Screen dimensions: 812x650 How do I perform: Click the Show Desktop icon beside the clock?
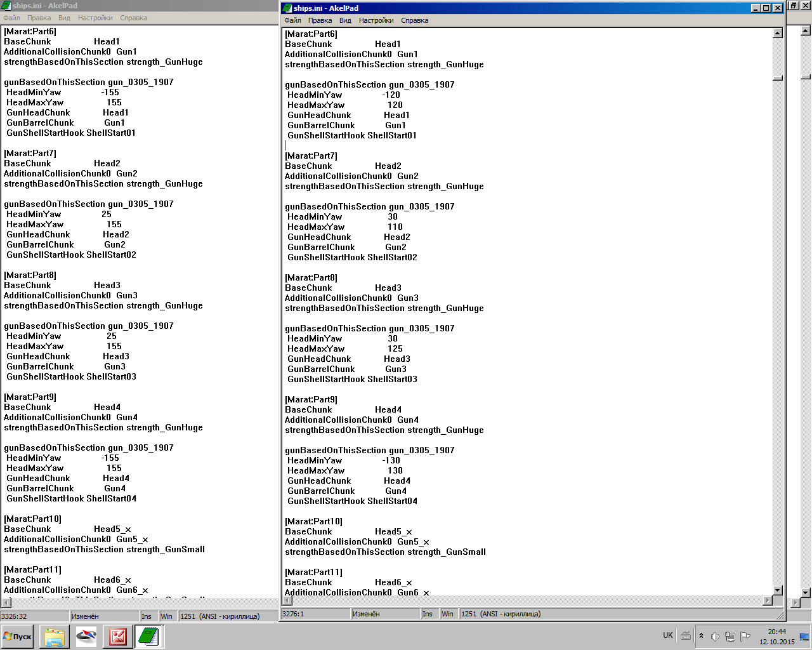point(804,637)
